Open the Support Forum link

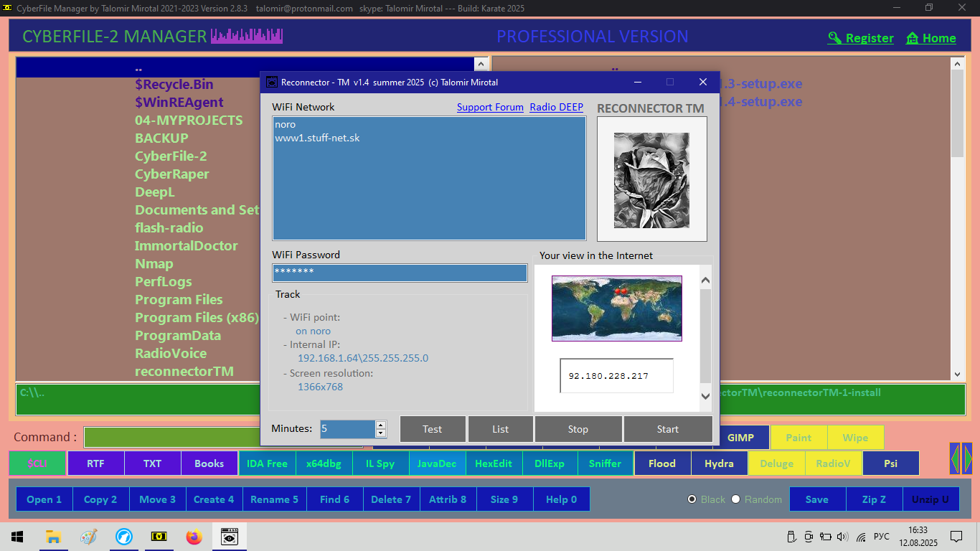click(490, 107)
